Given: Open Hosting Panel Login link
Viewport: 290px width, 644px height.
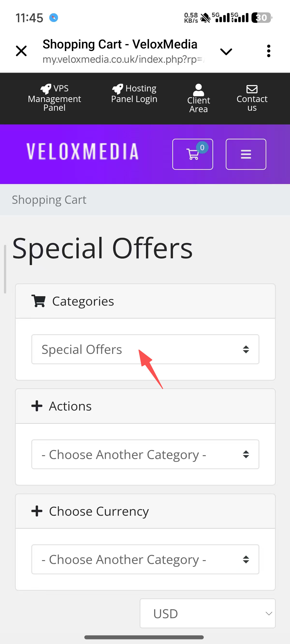Looking at the screenshot, I should tap(134, 94).
